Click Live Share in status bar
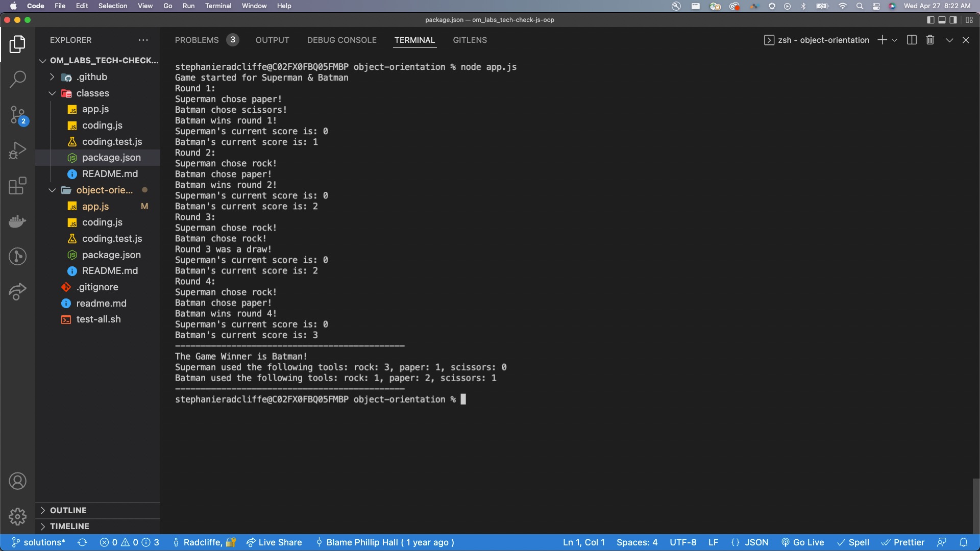 point(274,542)
